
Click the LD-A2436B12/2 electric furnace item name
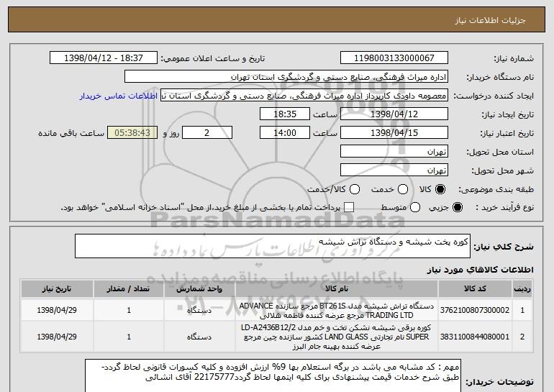coord(337,337)
